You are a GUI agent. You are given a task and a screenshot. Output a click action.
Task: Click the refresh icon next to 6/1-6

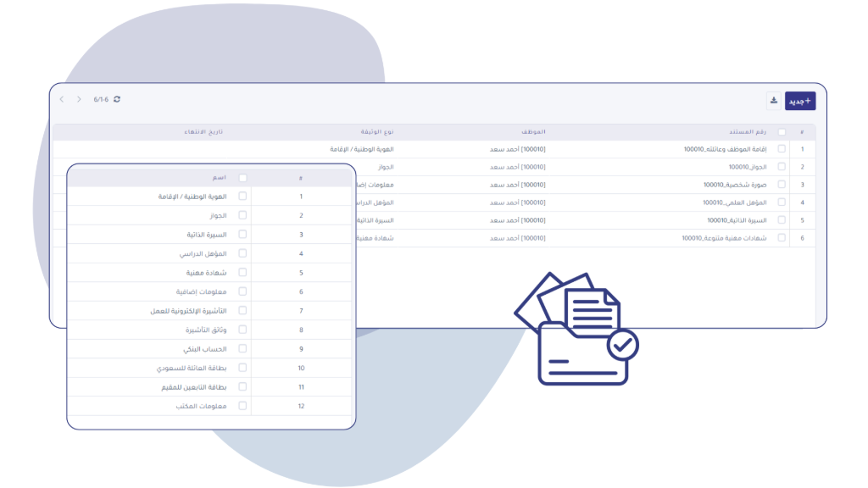pos(117,99)
